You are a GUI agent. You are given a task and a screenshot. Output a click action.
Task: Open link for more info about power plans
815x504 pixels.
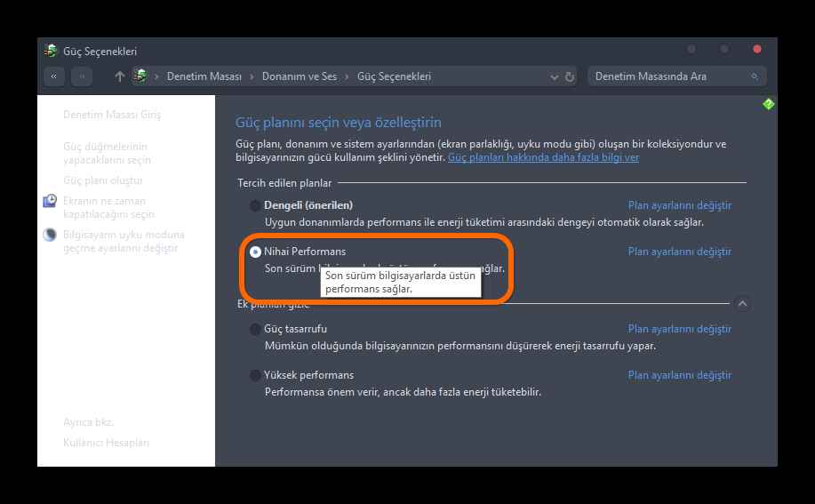pos(543,157)
